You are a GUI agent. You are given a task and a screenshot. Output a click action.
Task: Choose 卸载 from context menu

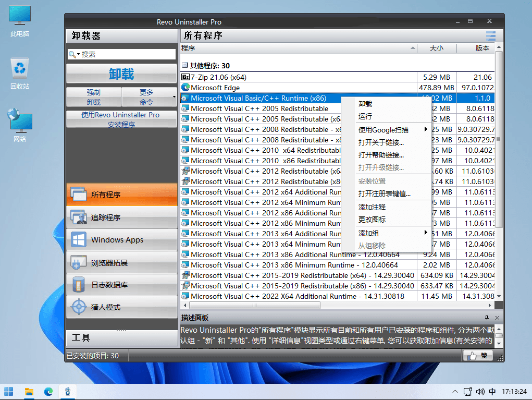coord(392,104)
